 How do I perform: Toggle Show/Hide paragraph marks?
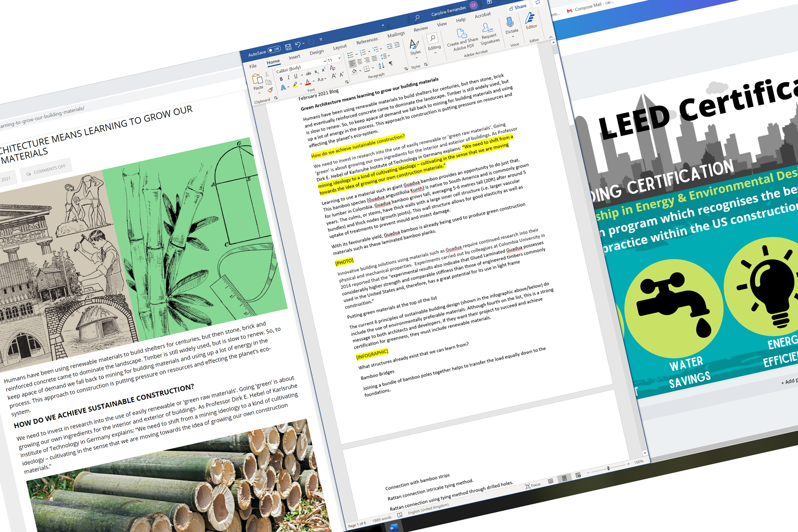(391, 63)
